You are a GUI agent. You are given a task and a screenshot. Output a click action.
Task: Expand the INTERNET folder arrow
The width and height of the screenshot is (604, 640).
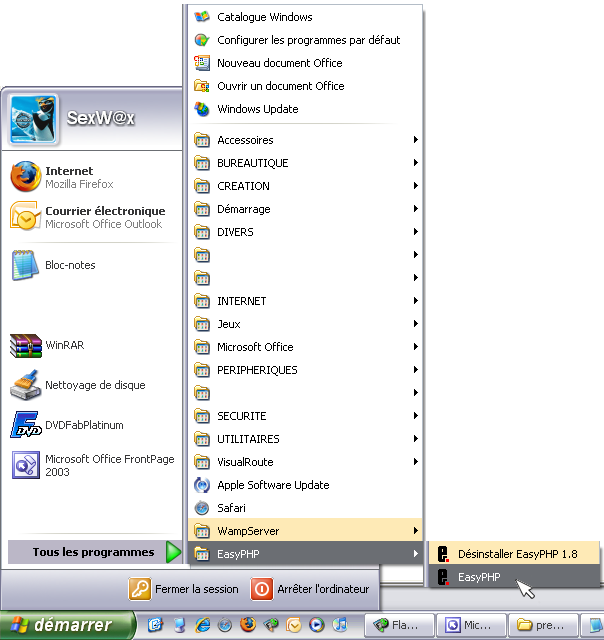[x=415, y=301]
